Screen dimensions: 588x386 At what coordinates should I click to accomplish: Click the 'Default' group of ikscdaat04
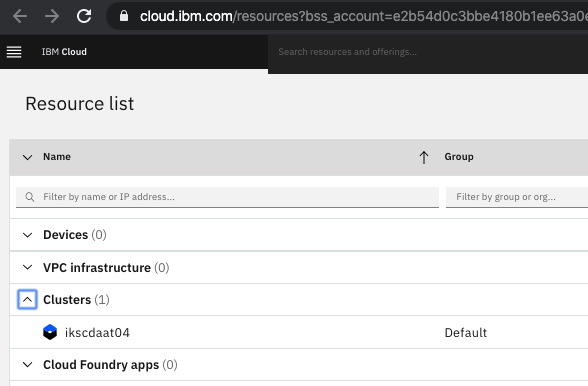pos(466,333)
